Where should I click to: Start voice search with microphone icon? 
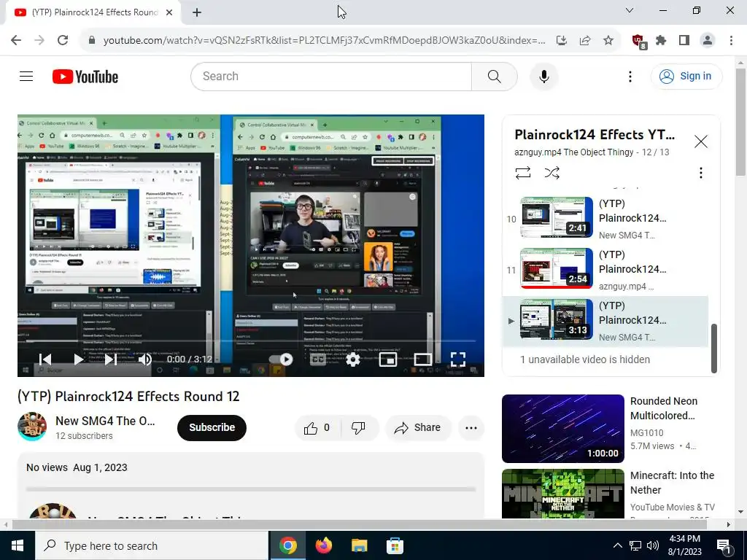[x=543, y=76]
